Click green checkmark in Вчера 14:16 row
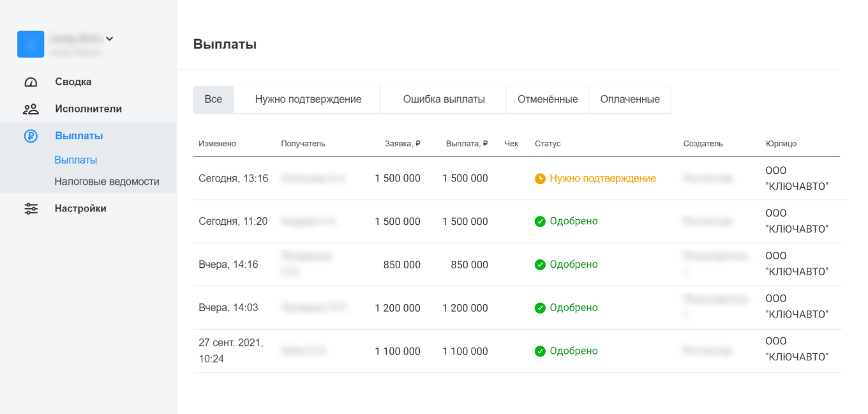 (540, 264)
